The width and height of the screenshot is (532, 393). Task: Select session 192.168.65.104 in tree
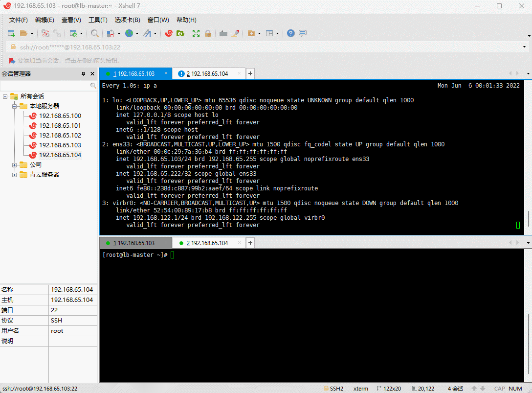60,155
